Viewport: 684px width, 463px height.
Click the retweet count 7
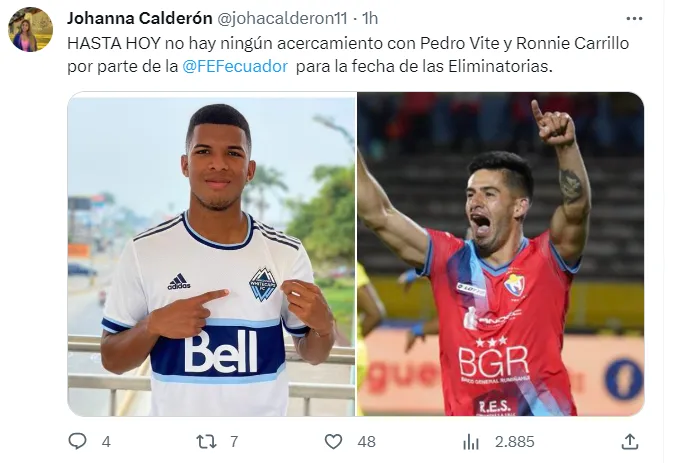click(x=234, y=442)
